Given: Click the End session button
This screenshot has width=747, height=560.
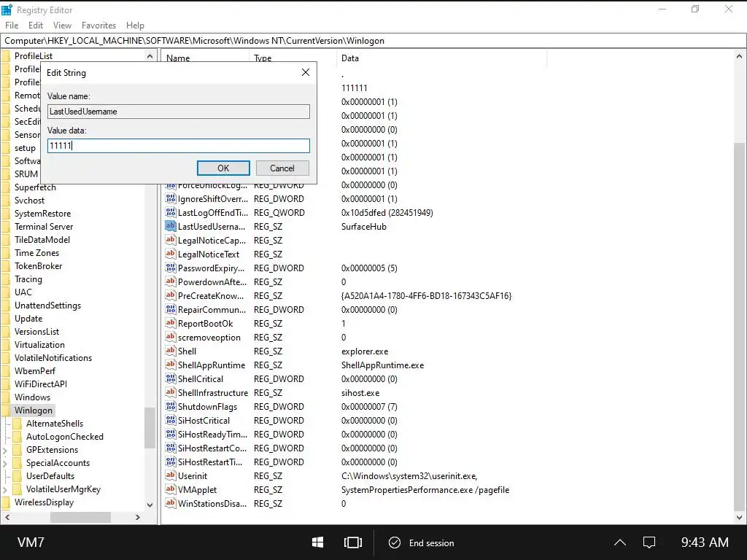Looking at the screenshot, I should 422,542.
